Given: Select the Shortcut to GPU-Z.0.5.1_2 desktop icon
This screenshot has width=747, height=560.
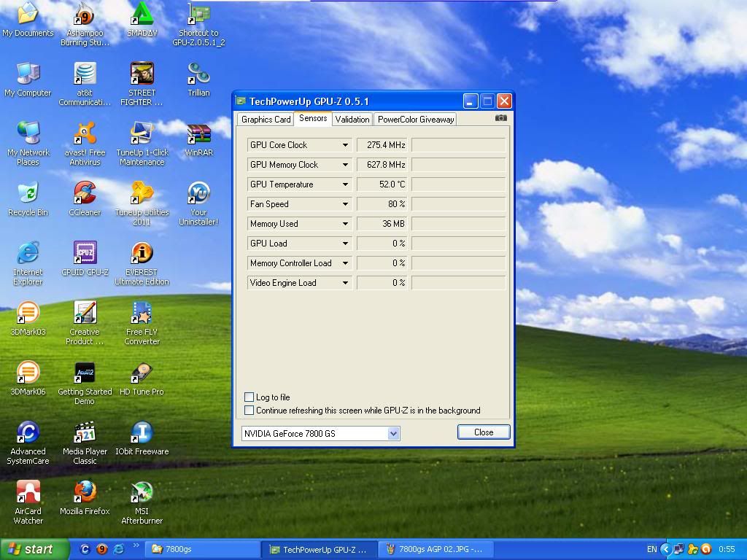Looking at the screenshot, I should point(198,25).
